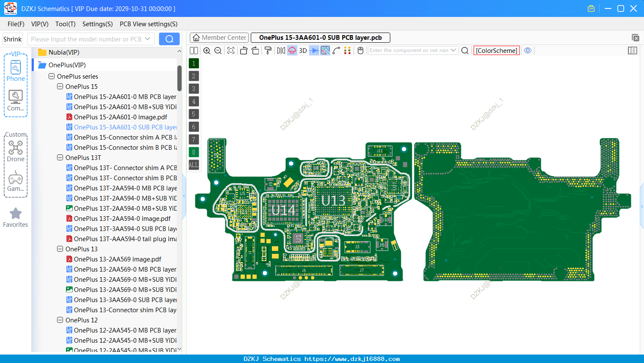Select the Game category icon
This screenshot has height=363, width=644.
(x=16, y=181)
